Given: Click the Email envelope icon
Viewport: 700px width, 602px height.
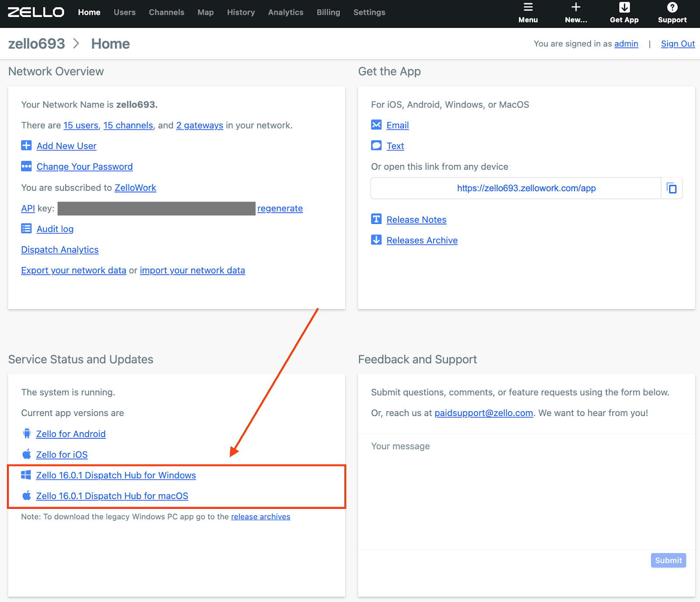Looking at the screenshot, I should click(376, 125).
